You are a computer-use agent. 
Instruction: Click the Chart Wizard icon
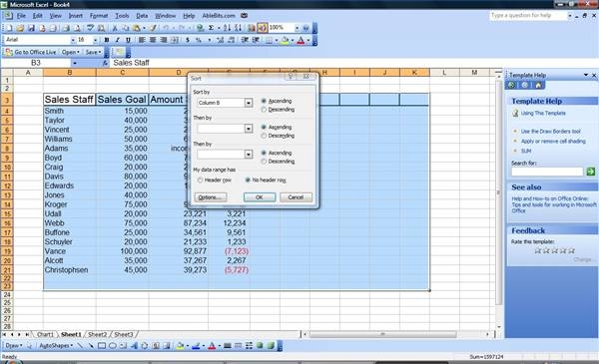(252, 28)
